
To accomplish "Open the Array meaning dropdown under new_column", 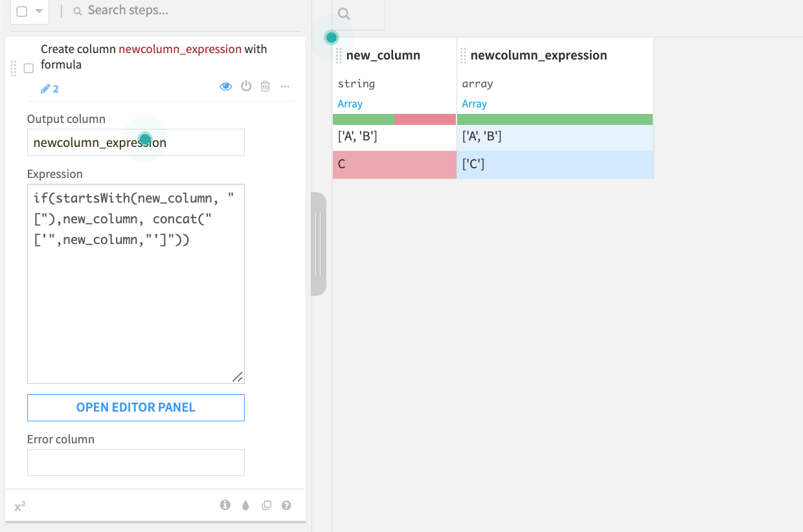I will point(350,104).
